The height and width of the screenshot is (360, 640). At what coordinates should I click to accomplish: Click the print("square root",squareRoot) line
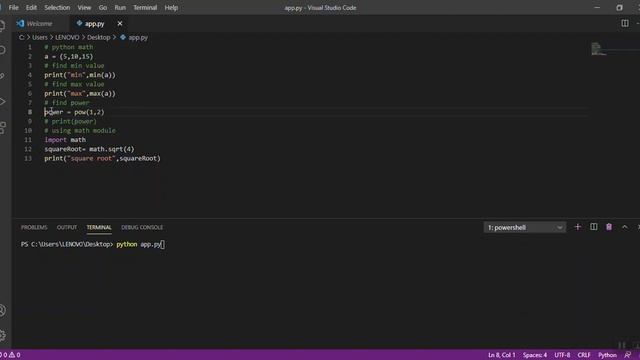point(102,158)
